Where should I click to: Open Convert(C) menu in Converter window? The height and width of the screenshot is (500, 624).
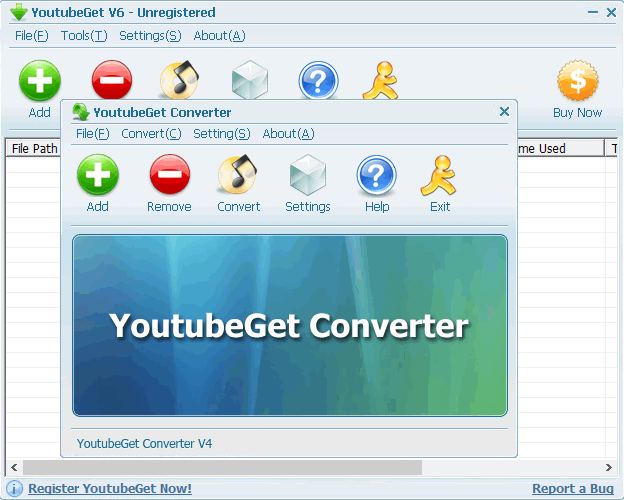151,134
